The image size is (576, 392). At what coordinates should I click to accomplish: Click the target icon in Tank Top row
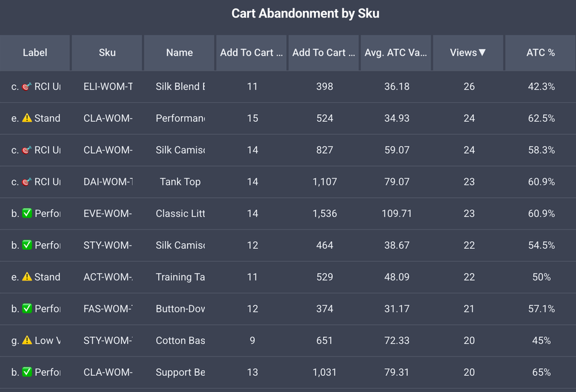27,182
